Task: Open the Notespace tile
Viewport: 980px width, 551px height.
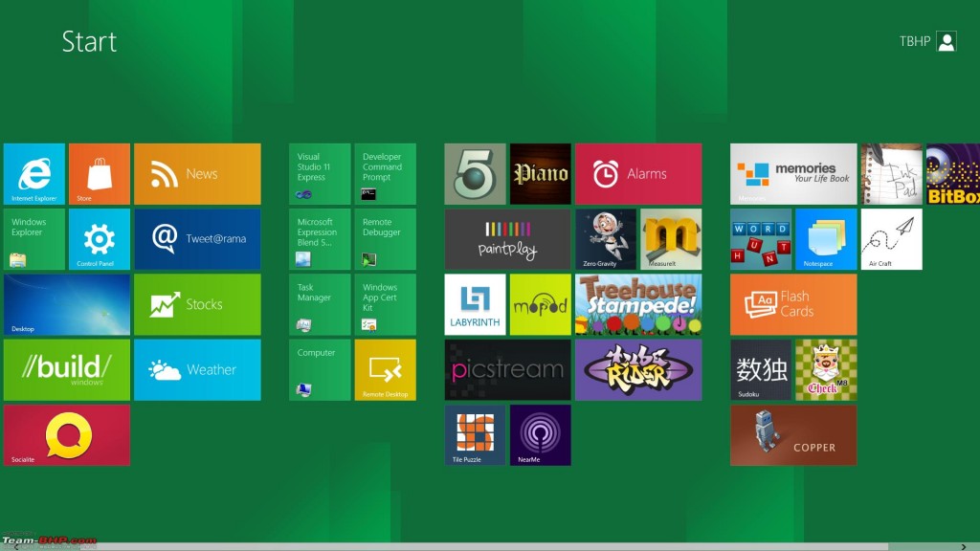Action: click(826, 239)
